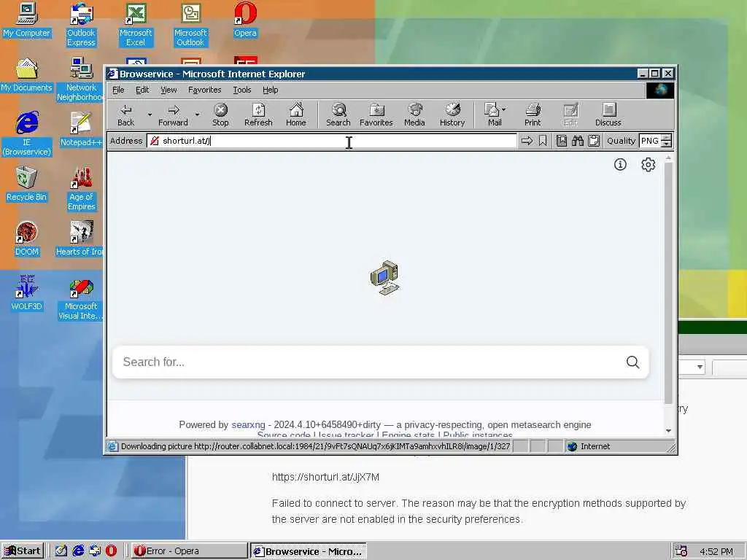This screenshot has height=560, width=747.
Task: Expand the Back button history arrow
Action: point(150,114)
